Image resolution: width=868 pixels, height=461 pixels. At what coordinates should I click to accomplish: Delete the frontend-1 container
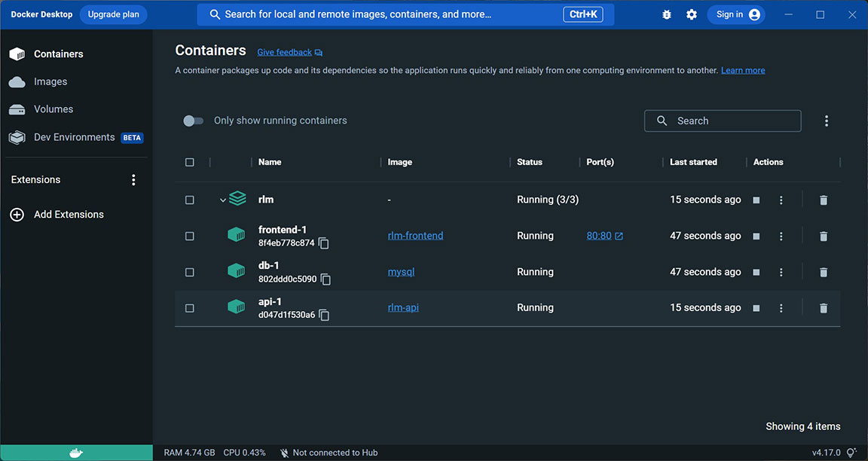click(823, 237)
